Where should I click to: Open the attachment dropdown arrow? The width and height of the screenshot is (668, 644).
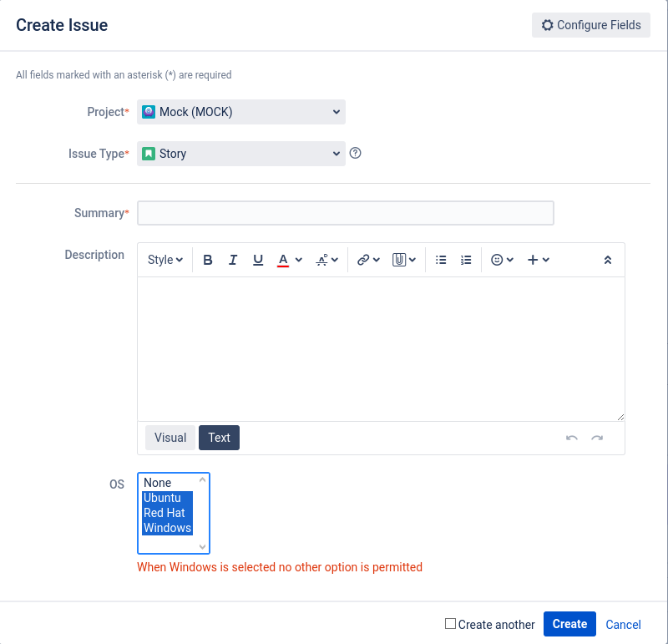click(x=412, y=260)
